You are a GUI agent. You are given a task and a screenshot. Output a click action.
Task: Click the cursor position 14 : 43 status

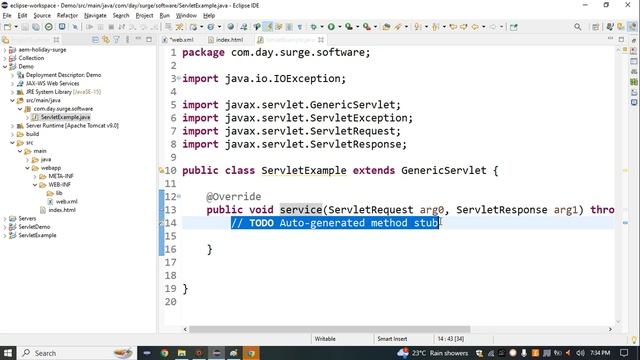point(450,339)
